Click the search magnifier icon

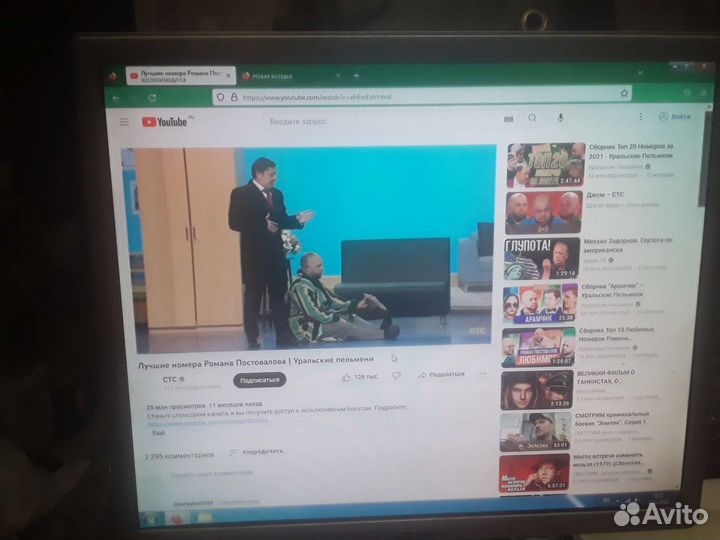coord(532,118)
